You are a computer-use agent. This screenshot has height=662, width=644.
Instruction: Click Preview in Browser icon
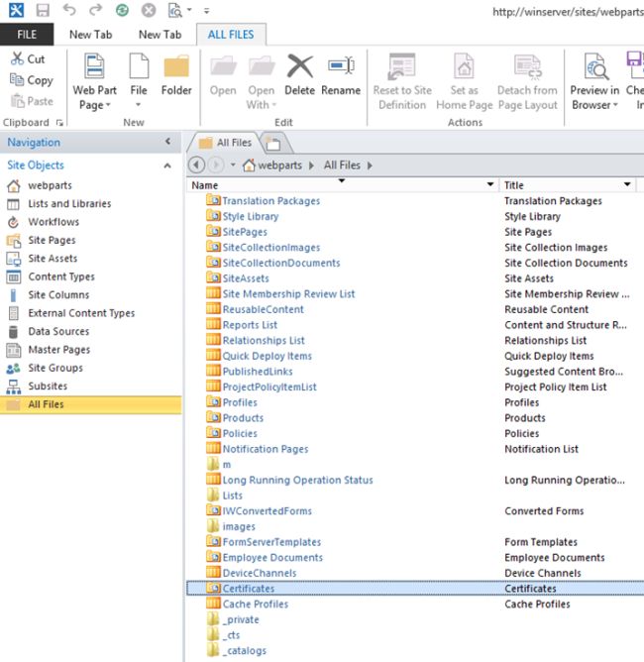coord(594,66)
